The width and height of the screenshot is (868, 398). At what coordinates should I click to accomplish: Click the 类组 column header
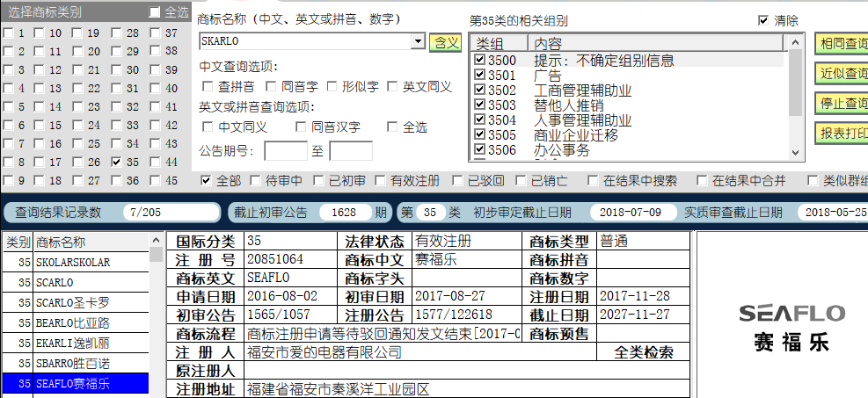[x=500, y=43]
